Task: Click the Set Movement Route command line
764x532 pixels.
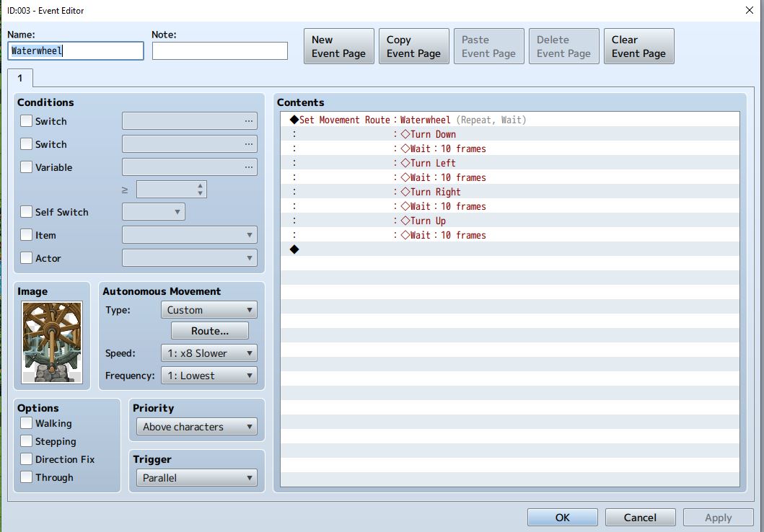Action: (x=509, y=120)
